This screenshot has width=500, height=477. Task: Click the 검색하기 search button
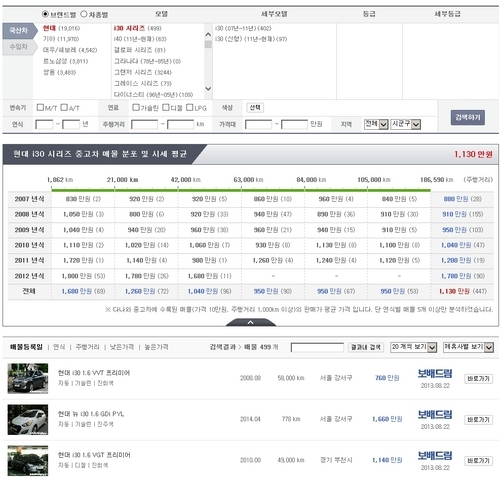[468, 117]
